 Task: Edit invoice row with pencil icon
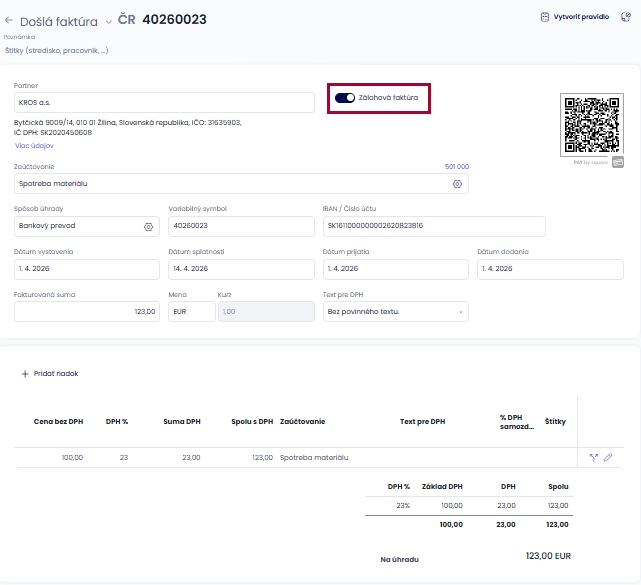coord(608,457)
